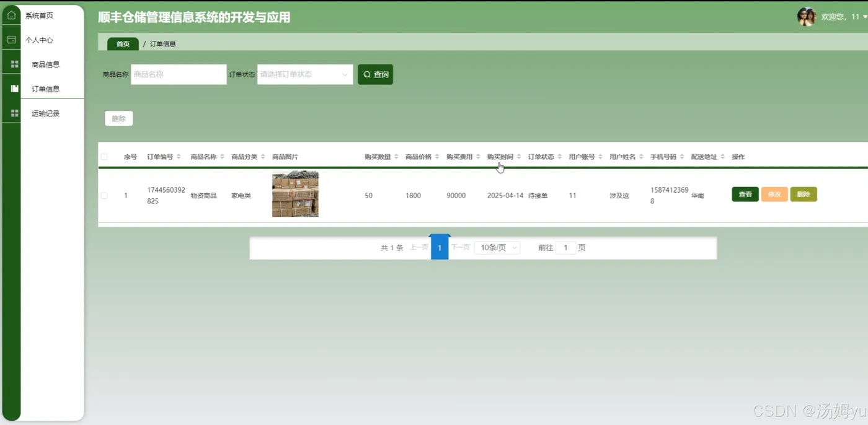This screenshot has width=868, height=425.
Task: Click the 首页 breadcrumb tab
Action: [123, 44]
